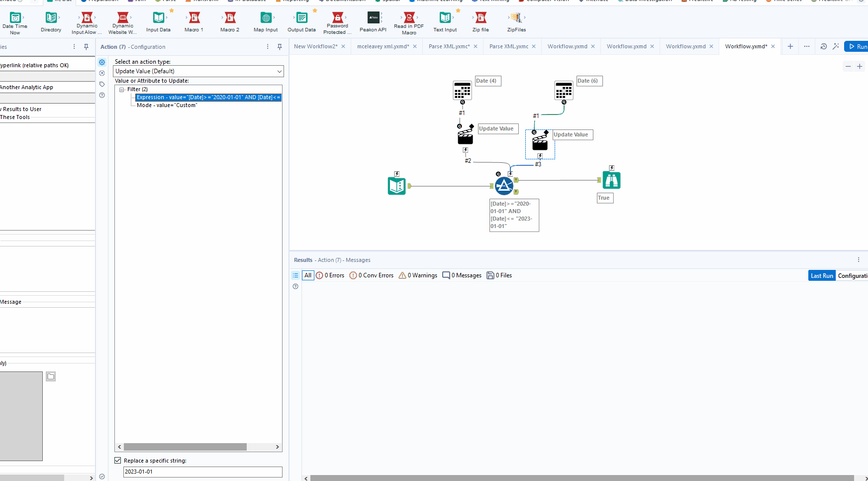Click the Last Run button

point(821,275)
